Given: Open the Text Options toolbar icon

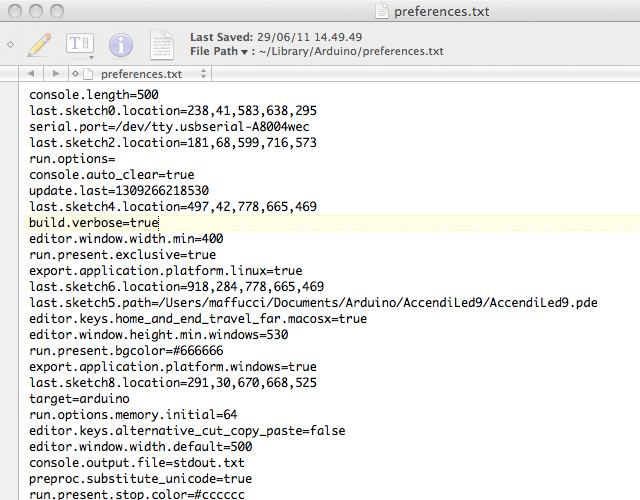Looking at the screenshot, I should [79, 45].
